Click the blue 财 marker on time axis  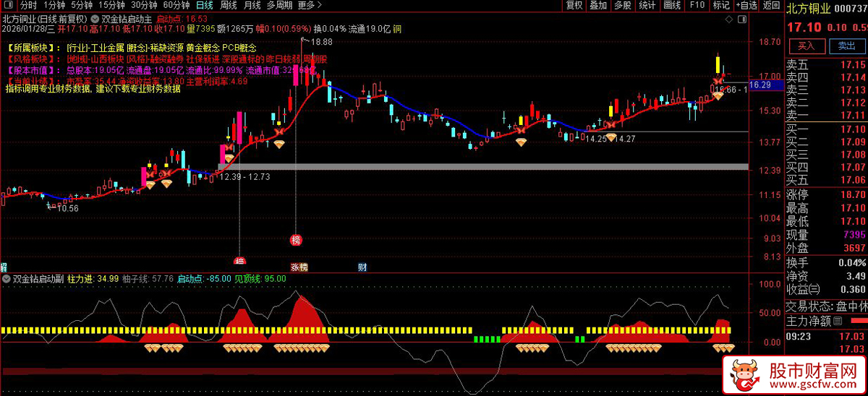(x=362, y=267)
